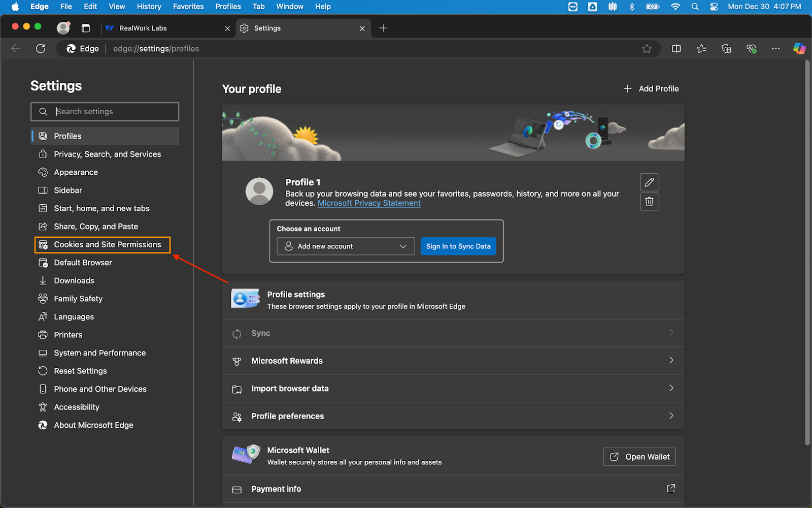Open the Payment info row
Screen dimensions: 812x508
pos(453,489)
